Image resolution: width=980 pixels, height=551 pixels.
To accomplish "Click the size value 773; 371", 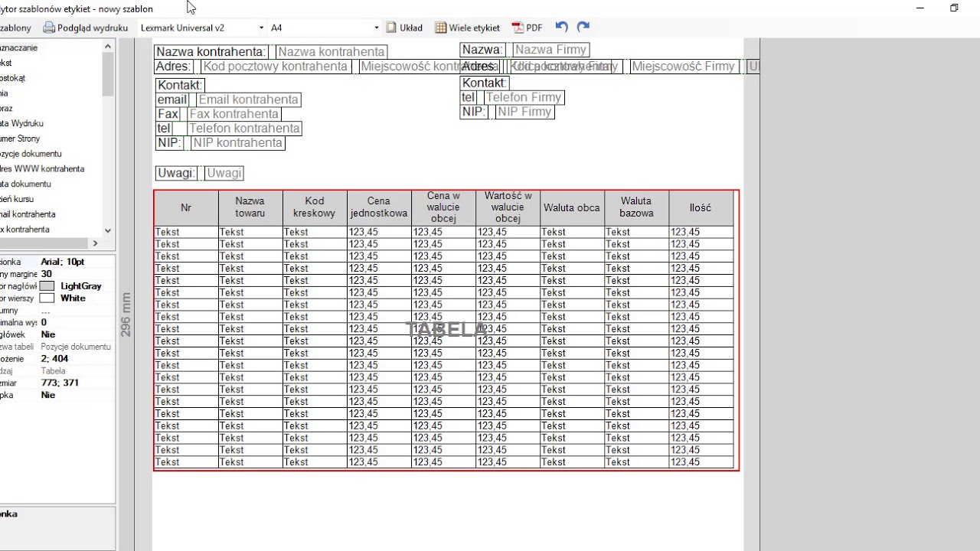I will [77, 383].
